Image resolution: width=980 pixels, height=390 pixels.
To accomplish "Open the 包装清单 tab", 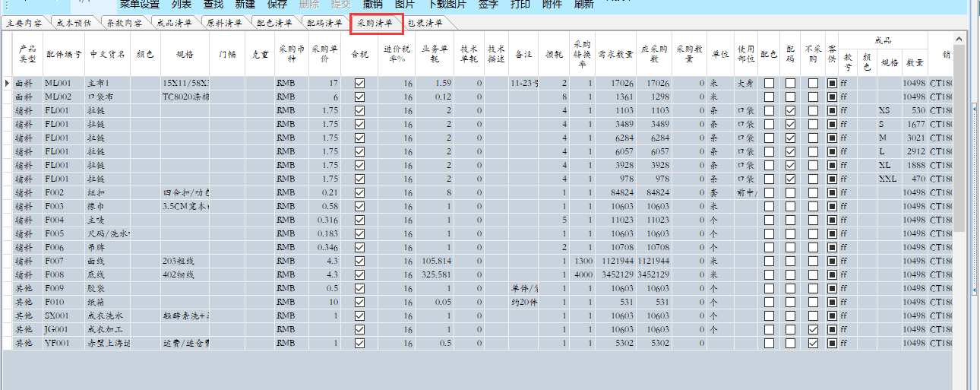I will click(425, 24).
